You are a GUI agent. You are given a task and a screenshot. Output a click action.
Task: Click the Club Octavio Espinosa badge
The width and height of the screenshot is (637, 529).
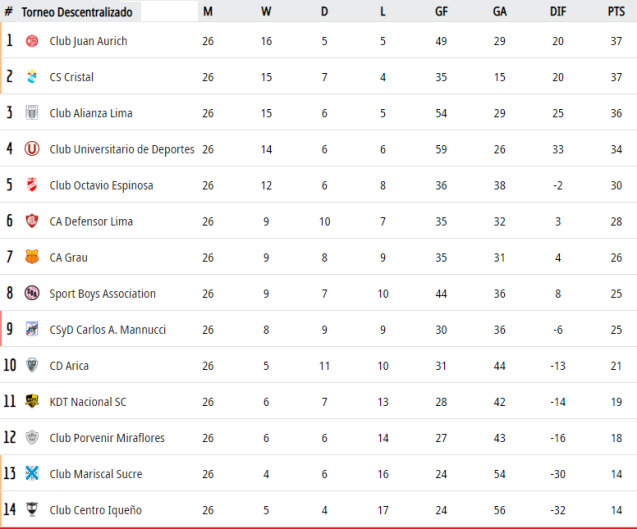tap(32, 185)
